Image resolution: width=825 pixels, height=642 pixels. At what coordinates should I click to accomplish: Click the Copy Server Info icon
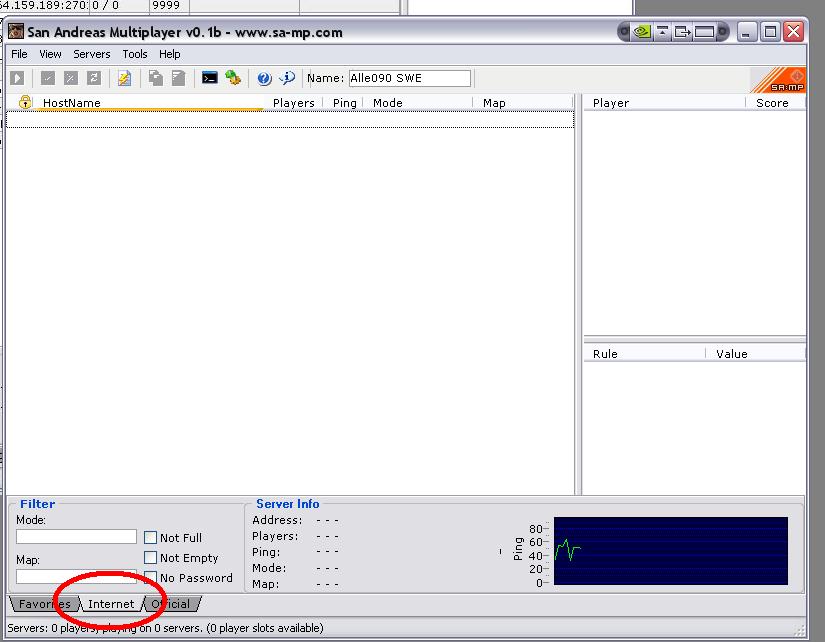[155, 78]
